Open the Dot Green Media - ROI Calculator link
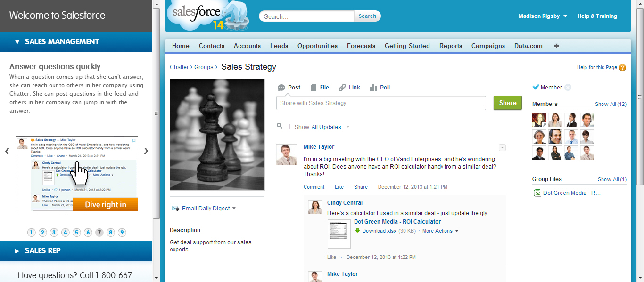Screen dimensions: 644x282 pyautogui.click(x=397, y=222)
